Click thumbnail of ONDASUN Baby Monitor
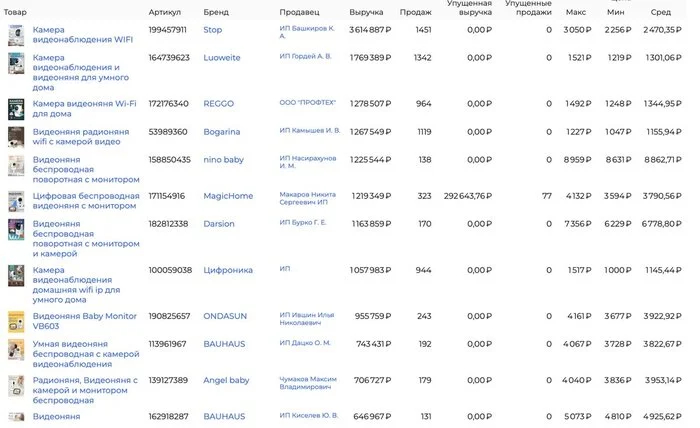 [16, 322]
